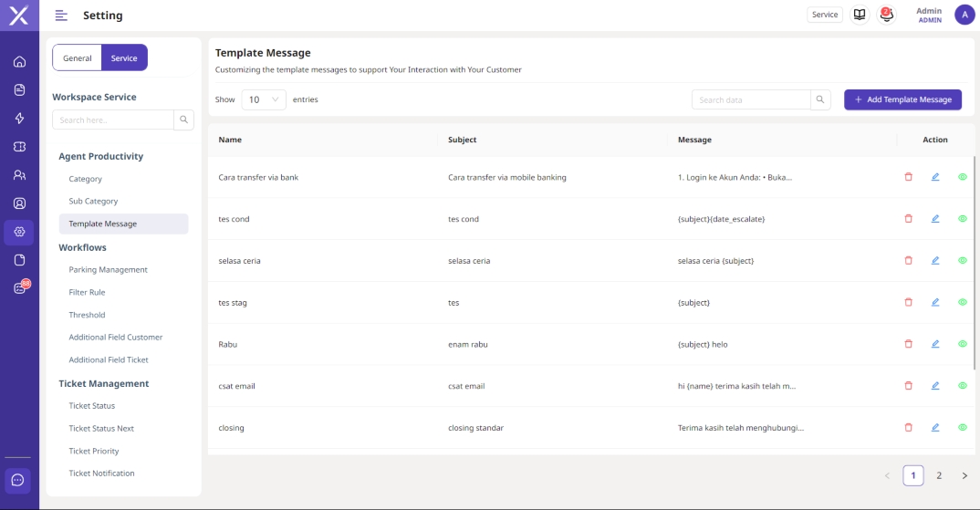Screen dimensions: 980x510
Task: Click the Add Template Message button
Action: coord(902,99)
